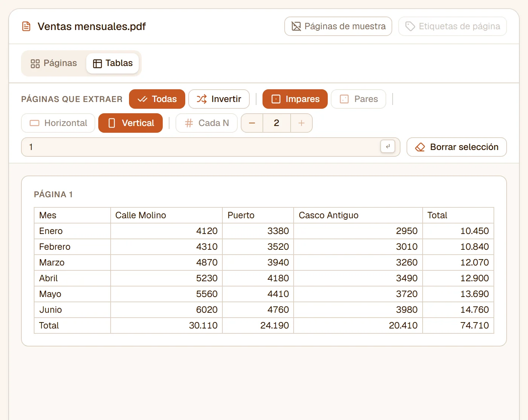Click the Puerto column header
The height and width of the screenshot is (420, 528).
coord(258,215)
